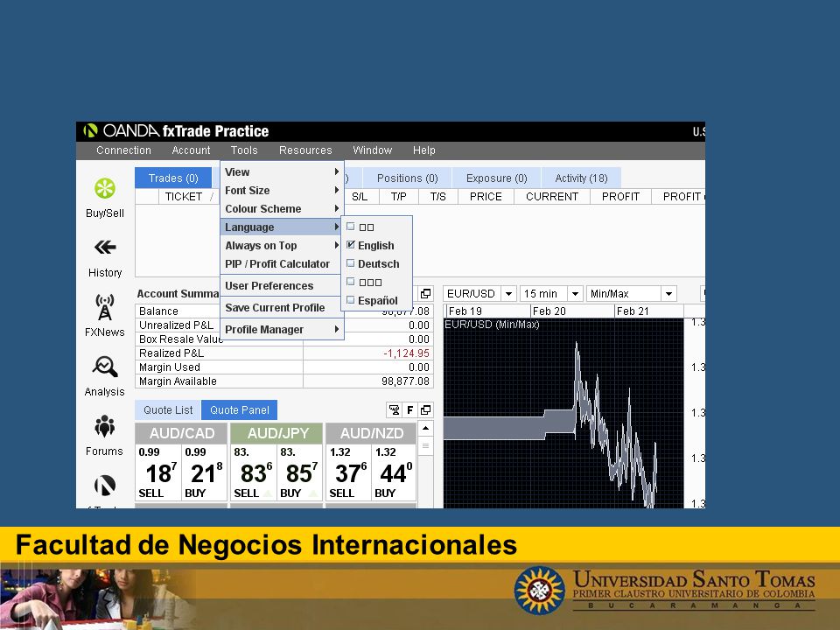Click the AUD/NZD SELL quote
The image size is (840, 630).
tap(349, 472)
